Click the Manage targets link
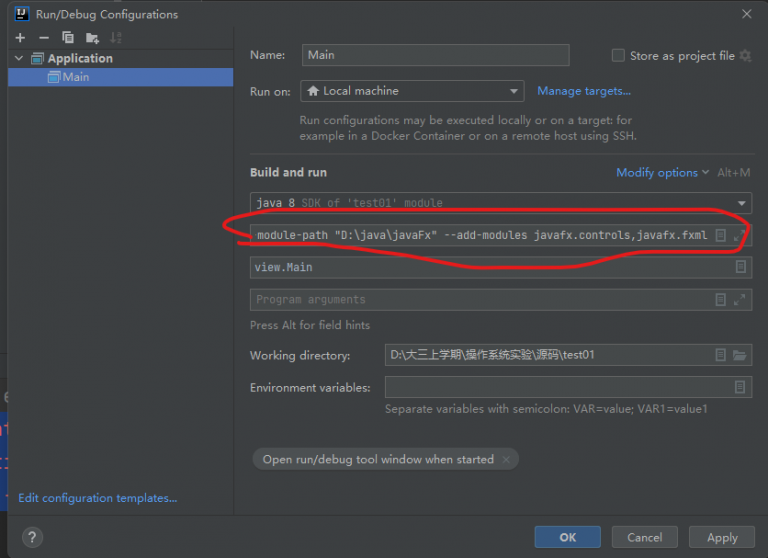This screenshot has width=768, height=558. click(584, 91)
